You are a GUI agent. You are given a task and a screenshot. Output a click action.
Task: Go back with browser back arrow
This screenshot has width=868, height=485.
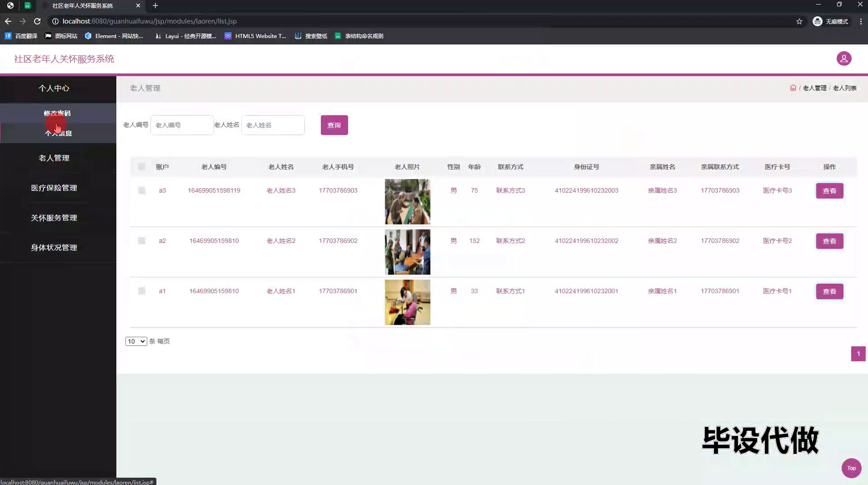pos(8,21)
